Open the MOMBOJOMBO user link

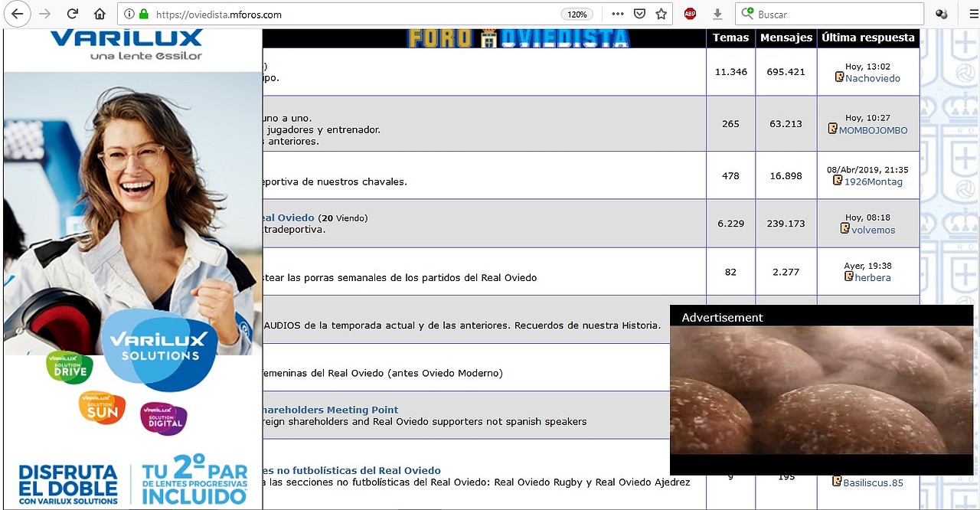(x=873, y=130)
